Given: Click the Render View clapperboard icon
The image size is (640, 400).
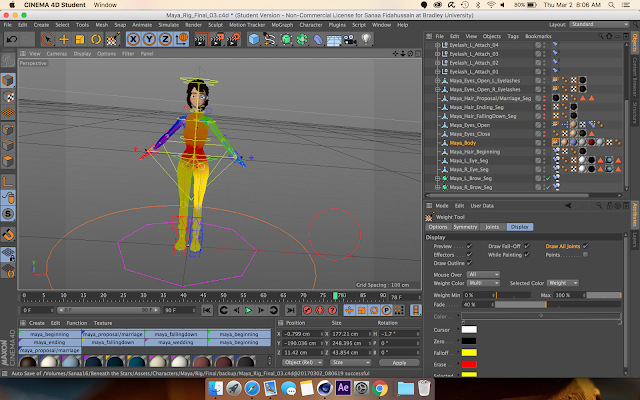Looking at the screenshot, I should point(199,39).
